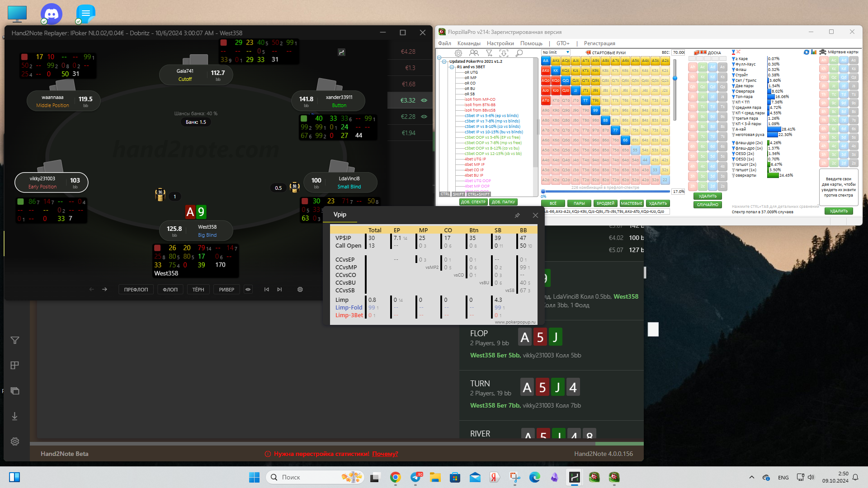Toggle the оверкарты filter funnel
The height and width of the screenshot is (488, 868).
(x=733, y=175)
